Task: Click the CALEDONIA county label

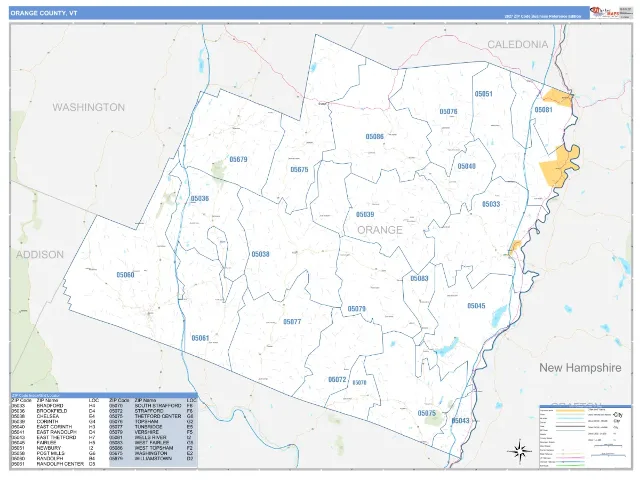Action: 518,44
